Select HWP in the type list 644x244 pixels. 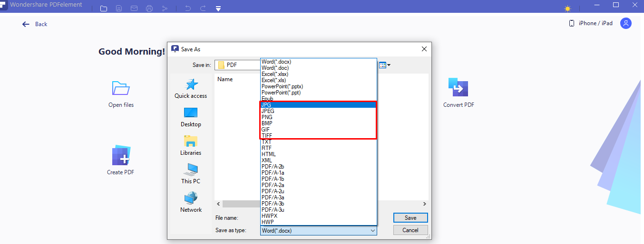coord(319,222)
